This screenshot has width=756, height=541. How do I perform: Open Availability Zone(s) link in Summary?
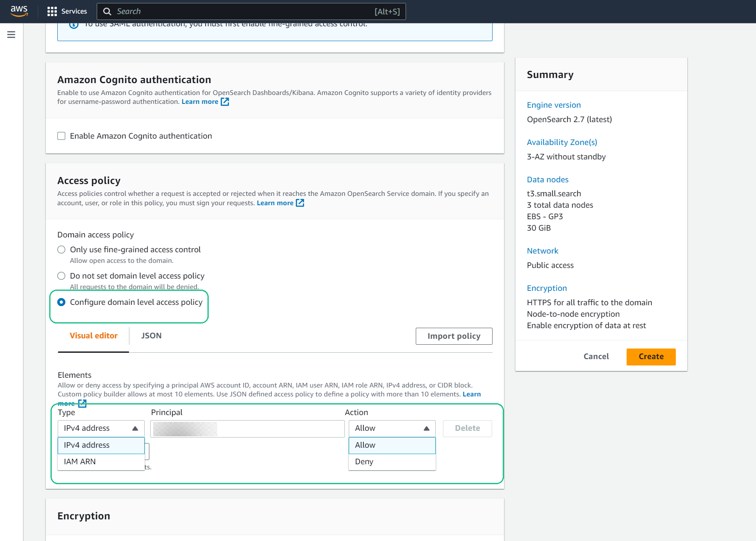[562, 142]
